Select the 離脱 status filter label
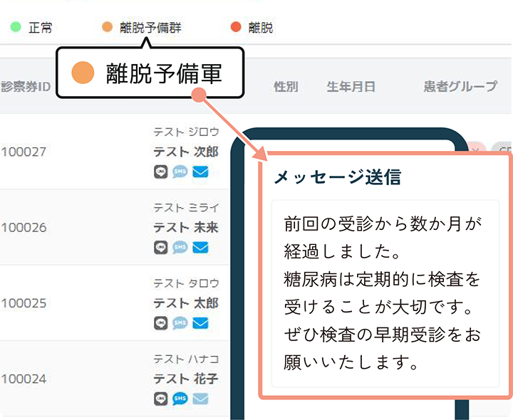Image resolution: width=513 pixels, height=420 pixels. (x=261, y=28)
